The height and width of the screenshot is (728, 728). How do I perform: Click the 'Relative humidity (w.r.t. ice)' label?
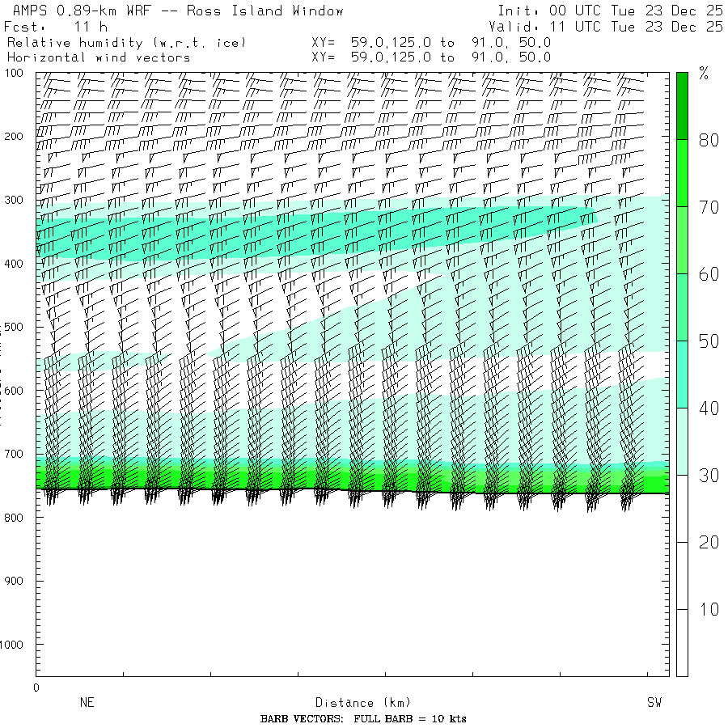click(x=126, y=42)
